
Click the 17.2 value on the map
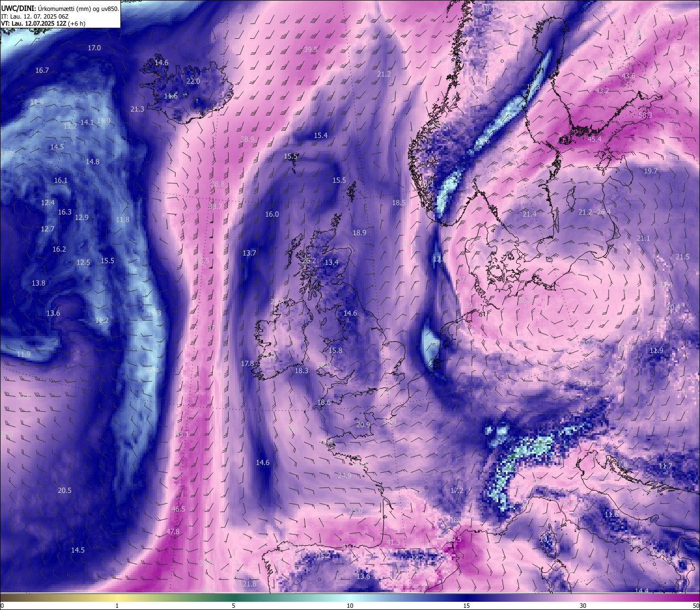[457, 491]
